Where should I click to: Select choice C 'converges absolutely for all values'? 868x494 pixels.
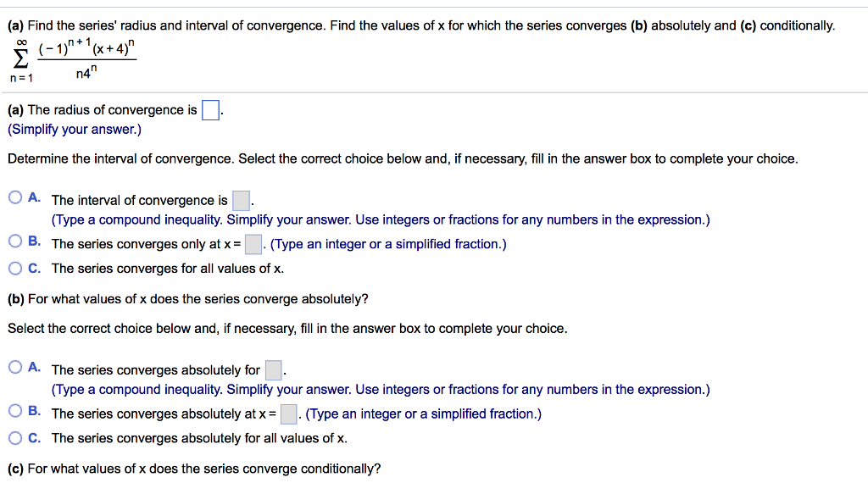click(15, 438)
